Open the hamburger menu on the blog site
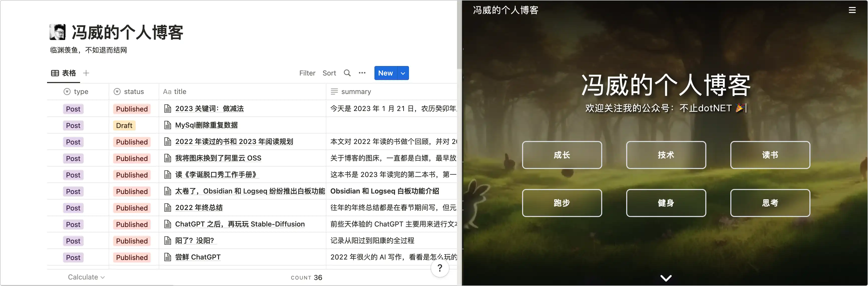 click(x=852, y=10)
